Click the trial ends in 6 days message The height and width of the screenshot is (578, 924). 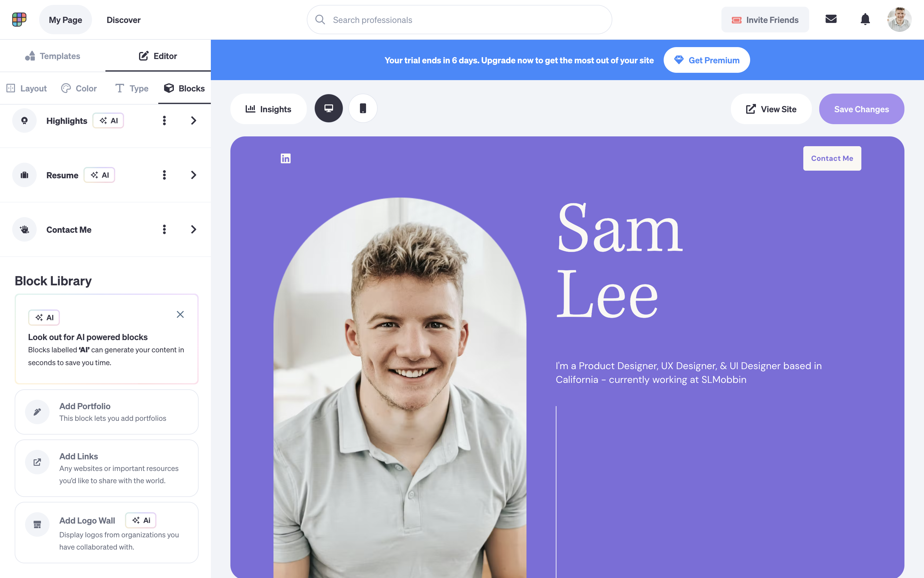point(519,60)
